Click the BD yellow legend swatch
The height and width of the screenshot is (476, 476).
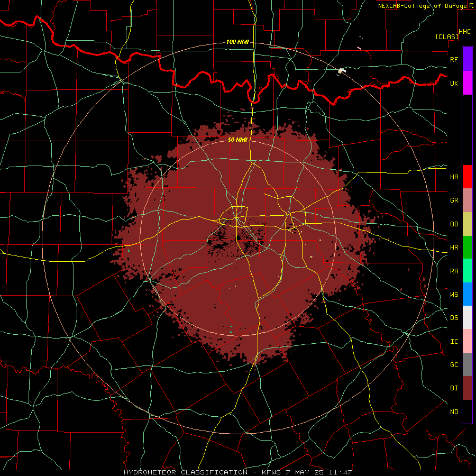pos(467,224)
